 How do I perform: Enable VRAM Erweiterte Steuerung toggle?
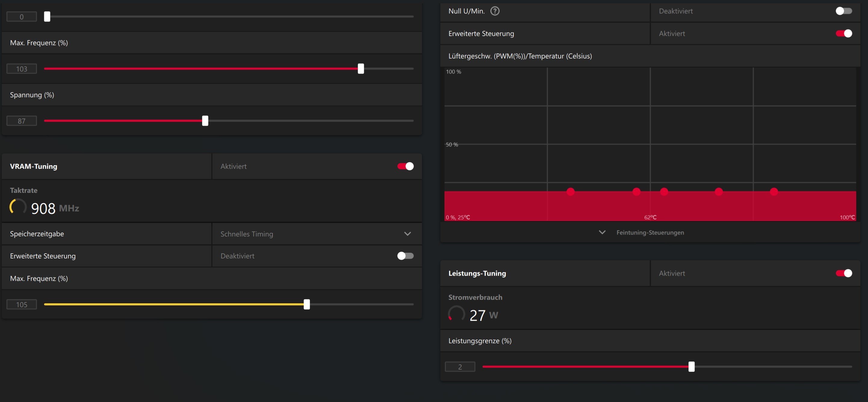tap(405, 256)
